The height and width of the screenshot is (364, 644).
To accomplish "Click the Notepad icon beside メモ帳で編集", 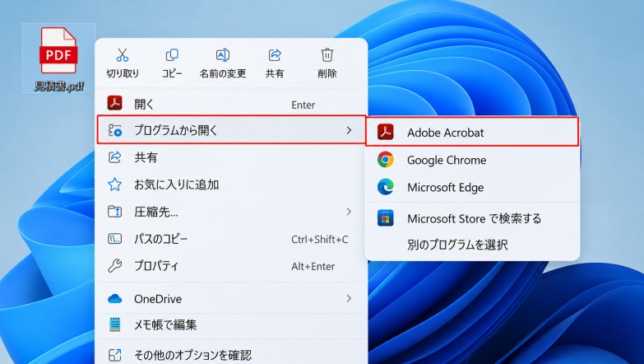I will tap(114, 324).
